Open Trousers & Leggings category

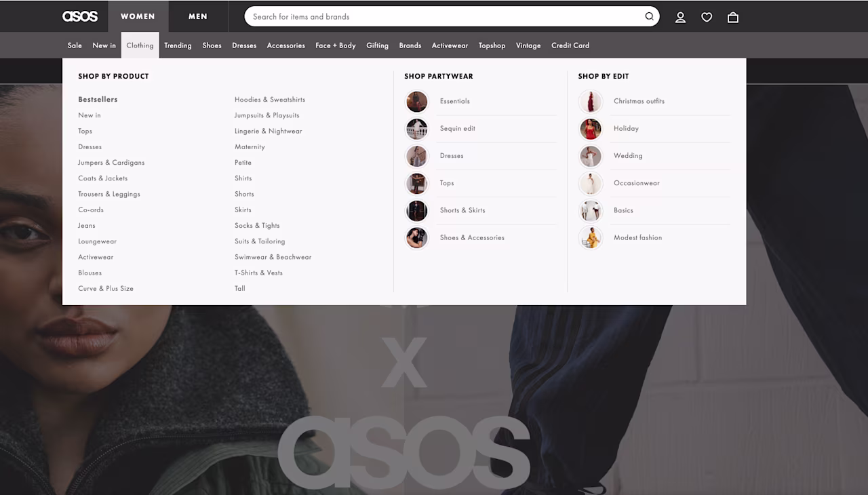pyautogui.click(x=109, y=194)
